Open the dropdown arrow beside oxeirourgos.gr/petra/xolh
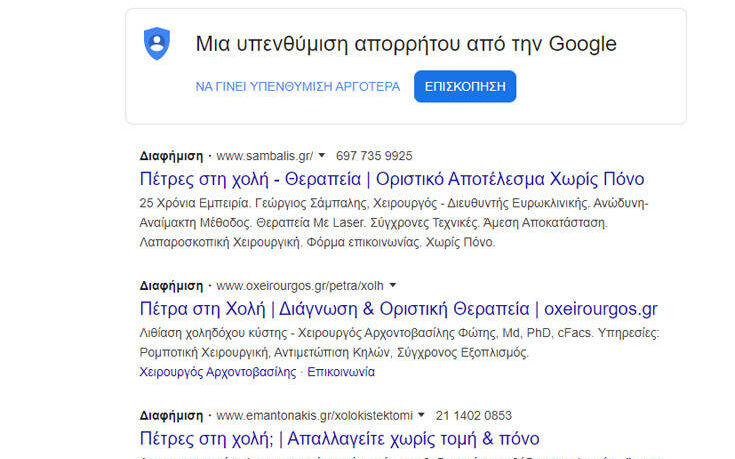The height and width of the screenshot is (459, 735). [x=393, y=285]
